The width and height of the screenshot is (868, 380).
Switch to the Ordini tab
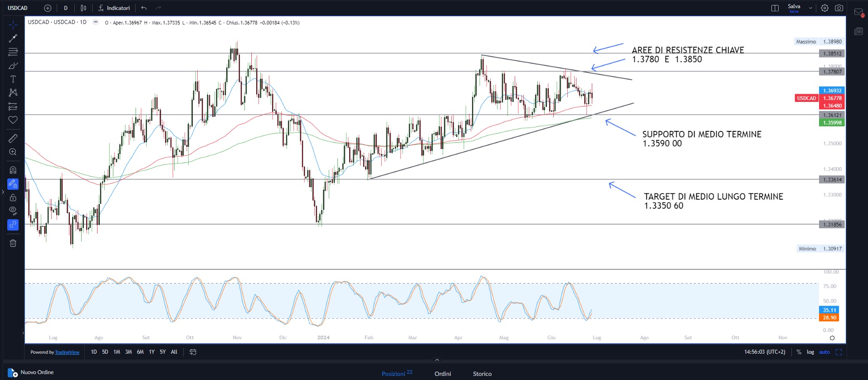point(443,374)
